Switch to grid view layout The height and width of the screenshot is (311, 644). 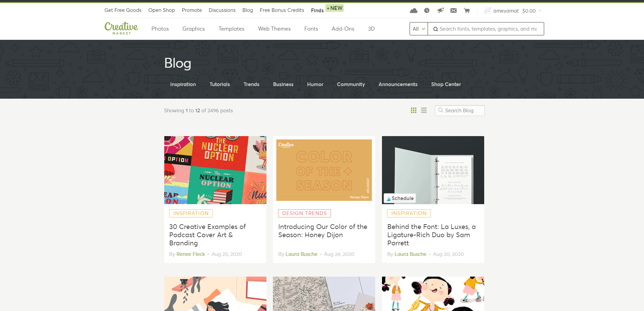[x=414, y=110]
